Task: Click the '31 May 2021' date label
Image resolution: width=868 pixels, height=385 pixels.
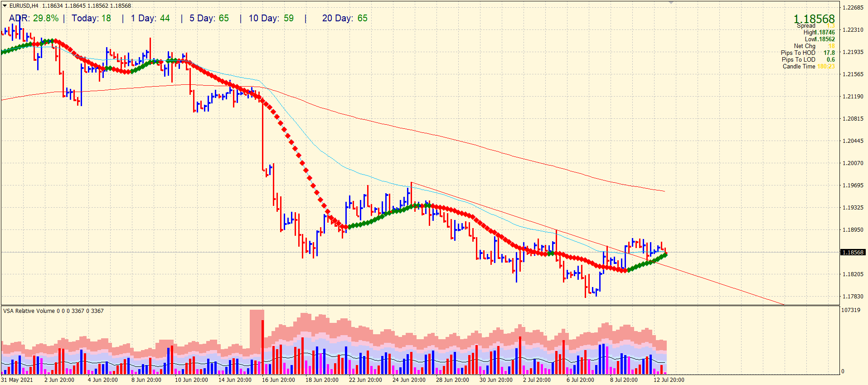Action: tap(17, 380)
